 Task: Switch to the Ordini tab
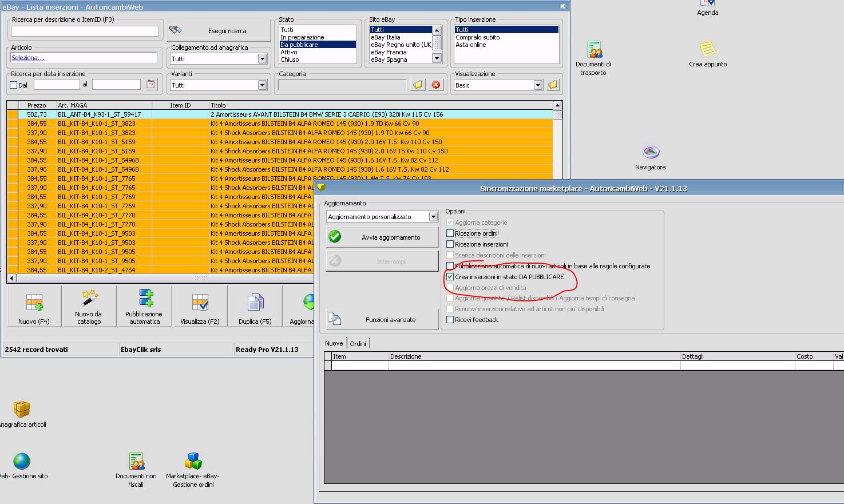point(358,344)
